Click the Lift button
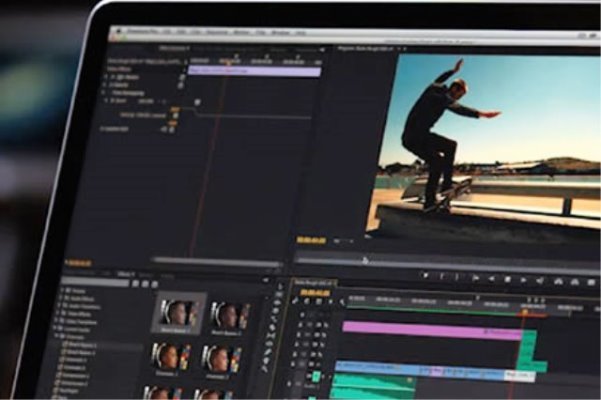This screenshot has width=601, height=400. pyautogui.click(x=558, y=282)
